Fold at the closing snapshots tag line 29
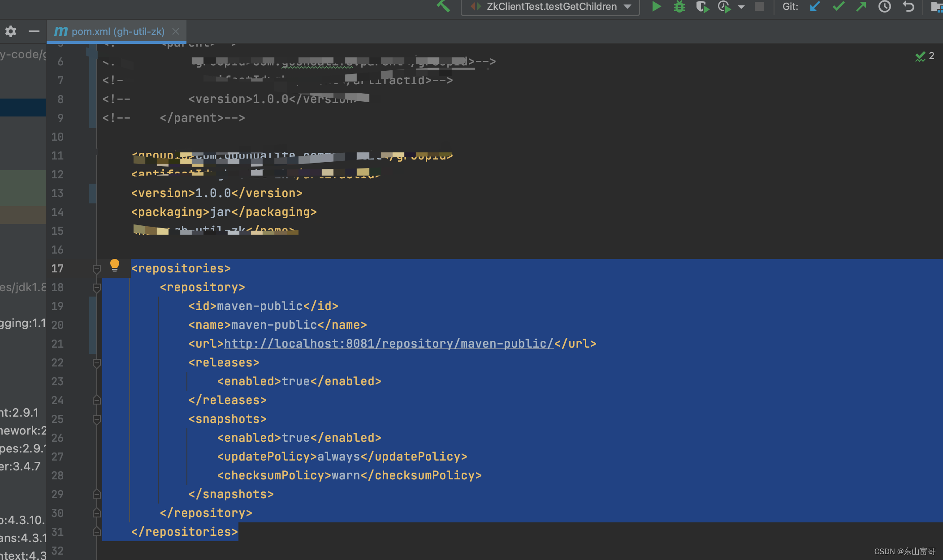Screen dimensions: 943x560 [x=96, y=494]
